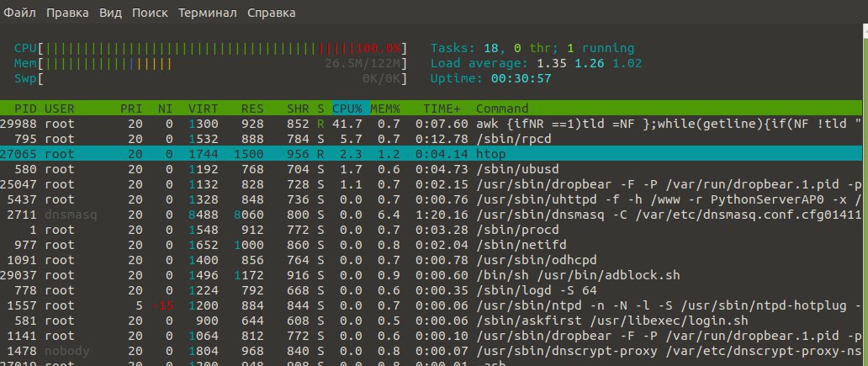The image size is (868, 366).
Task: Click the Load average values
Action: coord(590,63)
